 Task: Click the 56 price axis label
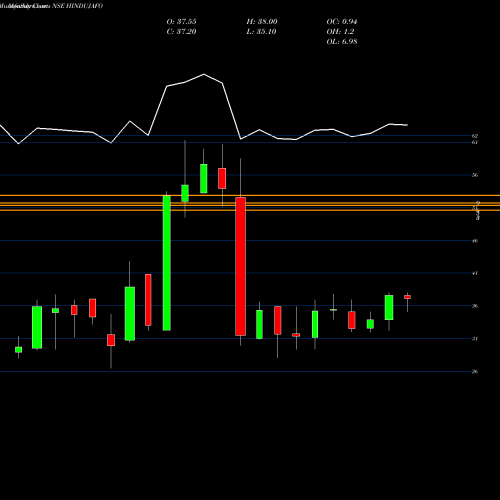click(475, 175)
